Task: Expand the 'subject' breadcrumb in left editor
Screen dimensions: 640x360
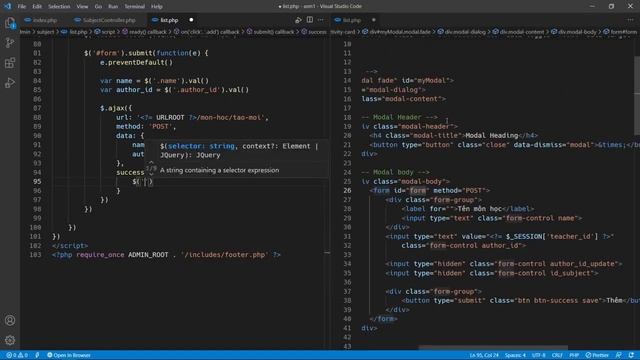Action: pyautogui.click(x=45, y=32)
